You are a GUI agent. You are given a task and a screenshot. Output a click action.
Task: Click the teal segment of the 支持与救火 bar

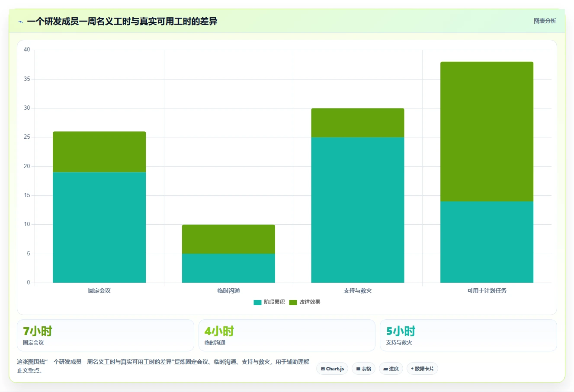click(x=358, y=210)
